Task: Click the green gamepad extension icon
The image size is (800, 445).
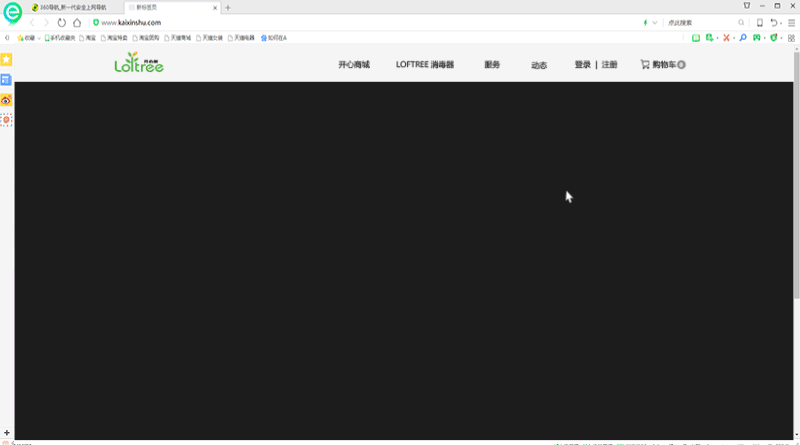Action: [757, 38]
